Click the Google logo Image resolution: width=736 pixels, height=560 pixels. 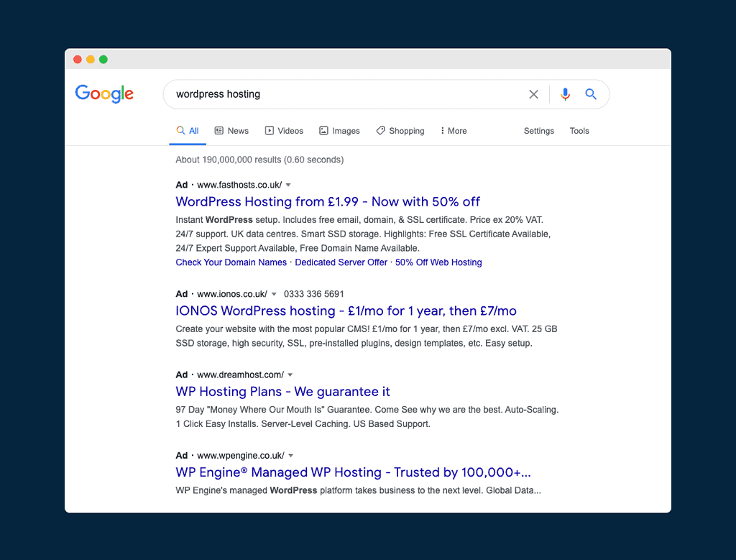tap(104, 94)
